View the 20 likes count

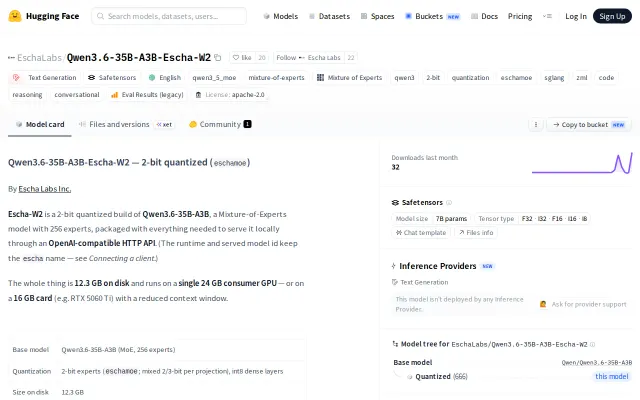pyautogui.click(x=262, y=58)
